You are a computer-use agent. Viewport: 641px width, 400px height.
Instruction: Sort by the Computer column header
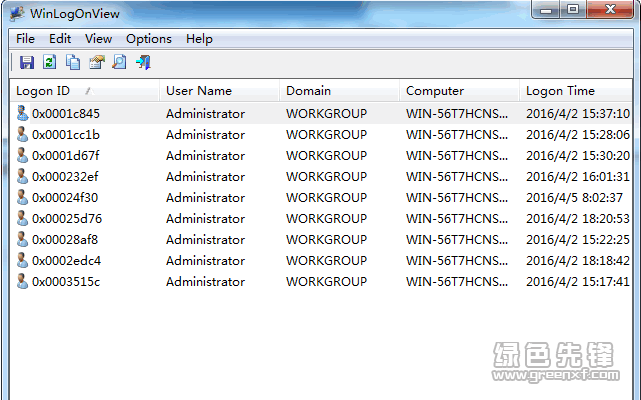459,91
